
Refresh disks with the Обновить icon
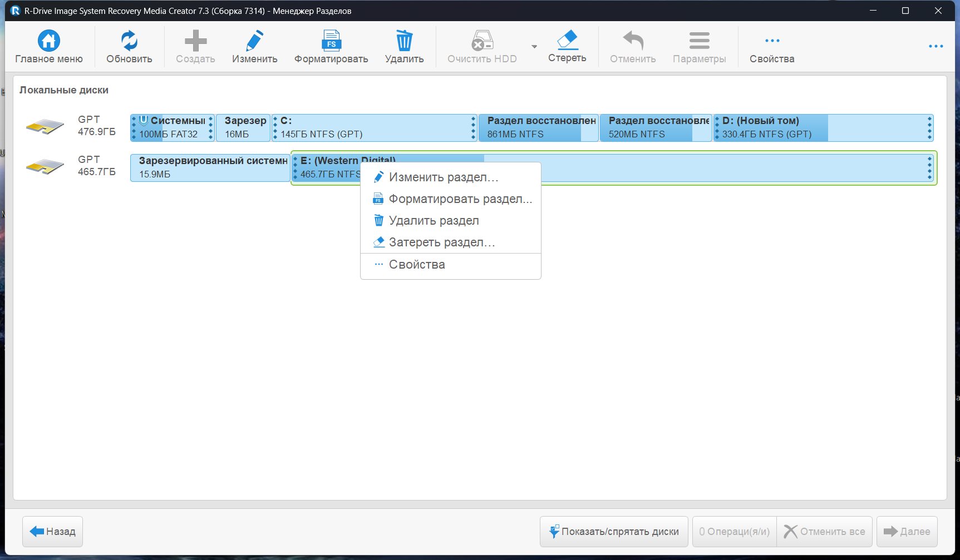click(x=129, y=41)
